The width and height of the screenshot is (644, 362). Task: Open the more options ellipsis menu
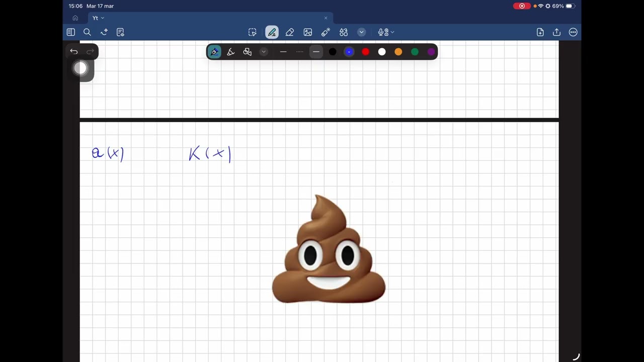(573, 32)
